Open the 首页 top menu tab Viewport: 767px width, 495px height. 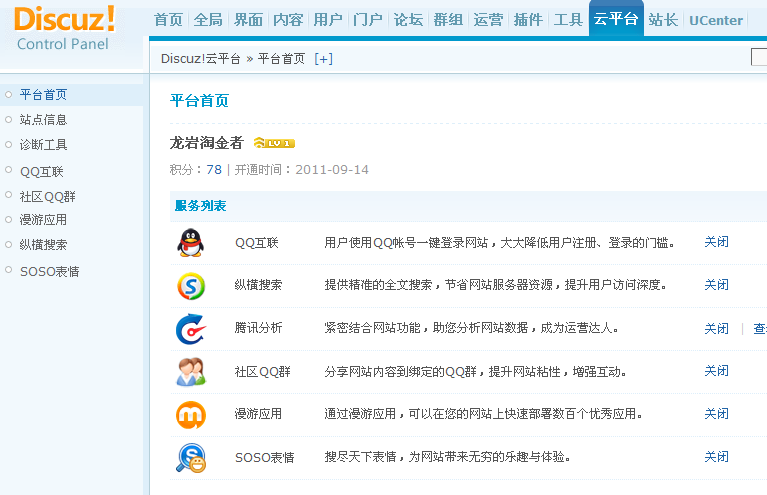point(168,20)
